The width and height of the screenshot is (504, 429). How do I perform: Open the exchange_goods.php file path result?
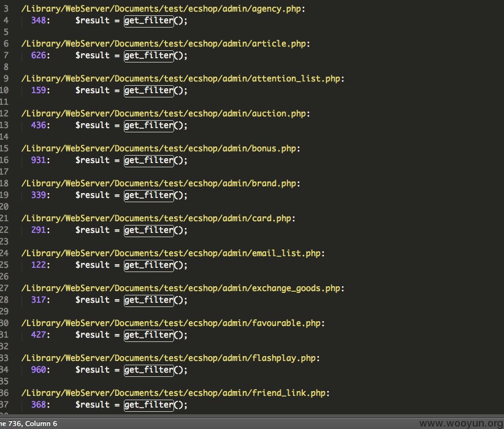(x=183, y=288)
